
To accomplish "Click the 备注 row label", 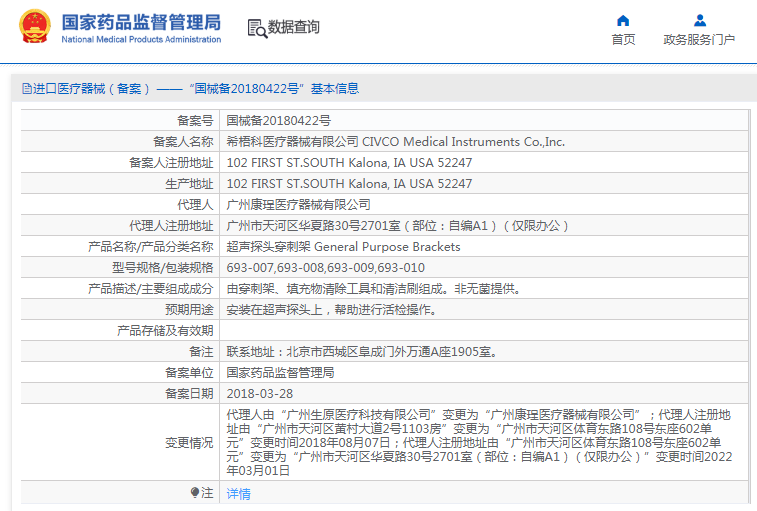I will click(x=201, y=352).
